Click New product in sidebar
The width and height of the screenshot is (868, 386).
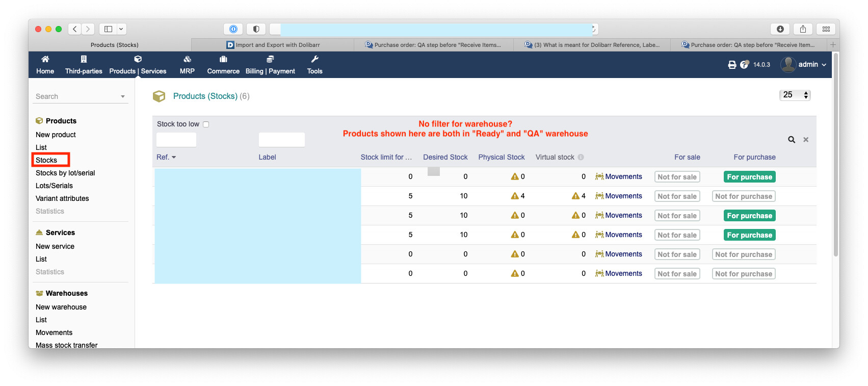click(56, 135)
